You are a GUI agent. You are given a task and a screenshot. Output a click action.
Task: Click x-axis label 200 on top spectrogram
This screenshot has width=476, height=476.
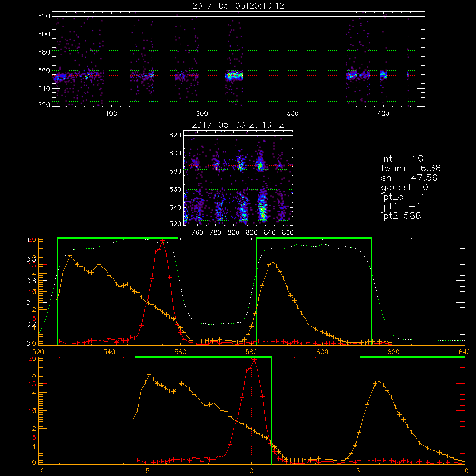[202, 114]
